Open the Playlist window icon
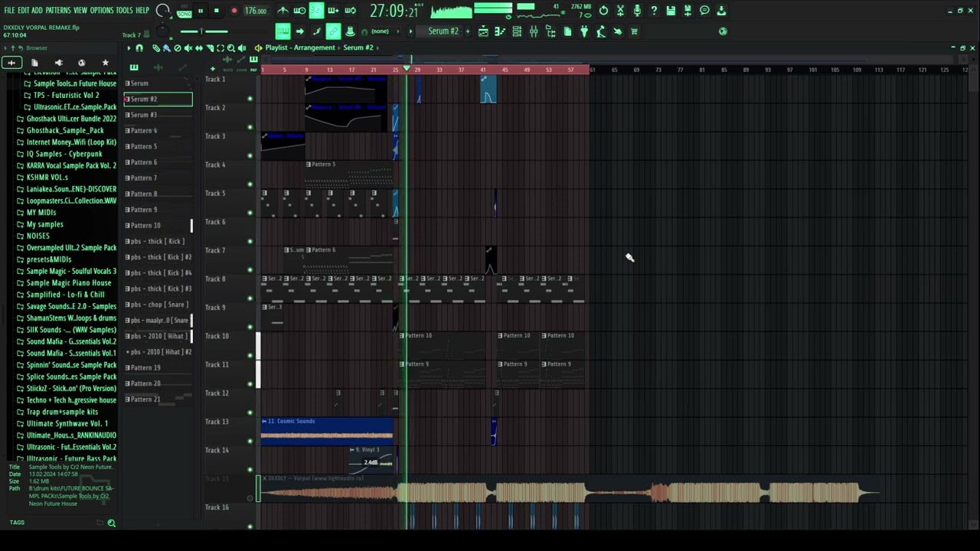Image resolution: width=980 pixels, height=551 pixels. 483,31
